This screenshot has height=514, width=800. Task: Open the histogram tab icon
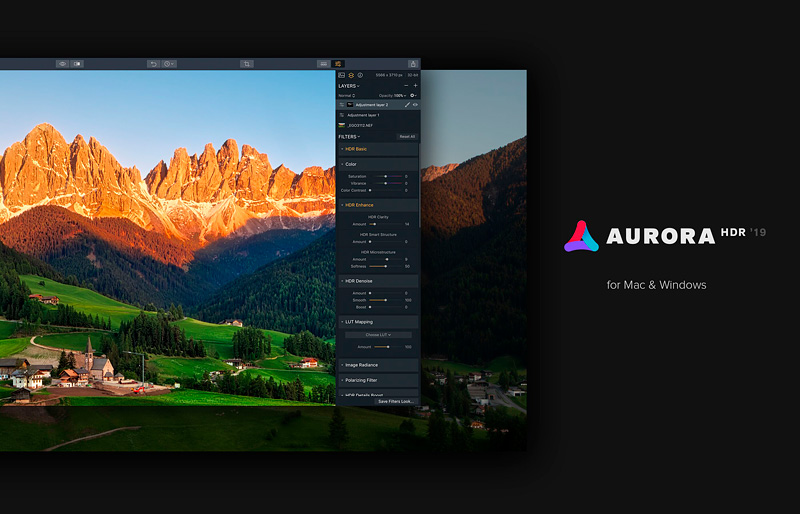[342, 75]
